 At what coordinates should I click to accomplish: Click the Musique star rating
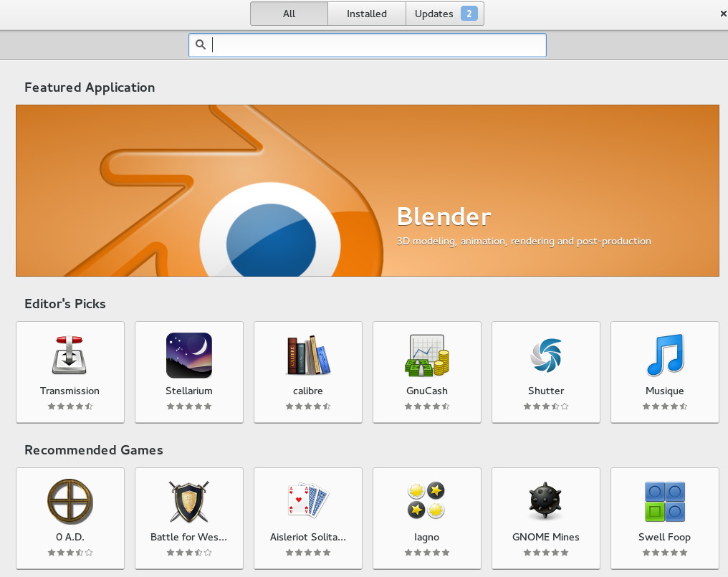pos(665,406)
